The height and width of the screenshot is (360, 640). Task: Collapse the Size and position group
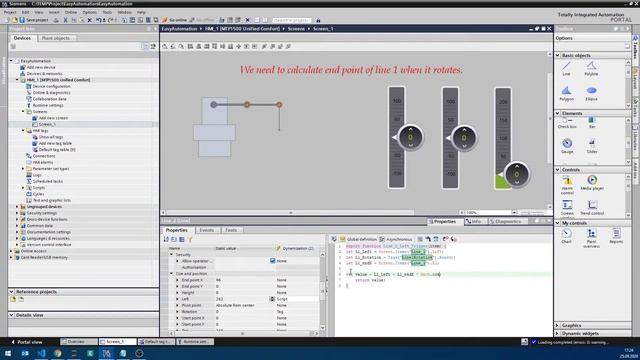171,273
